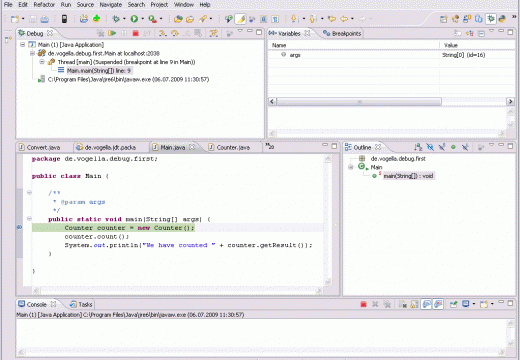Click the Next Annotation icon in toolbar
Image resolution: width=520 pixels, height=360 pixels.
[295, 19]
